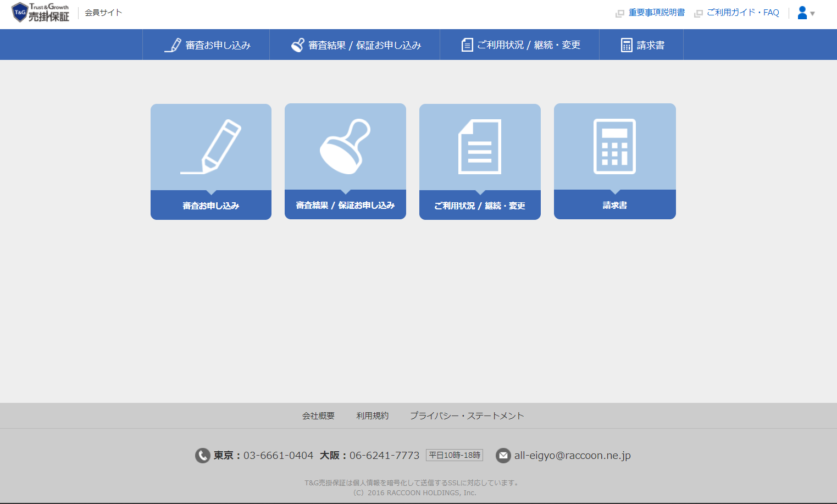Select ご利用状況 / 継続・変更 menu text
Screen dimensions: 837x504
tap(529, 45)
